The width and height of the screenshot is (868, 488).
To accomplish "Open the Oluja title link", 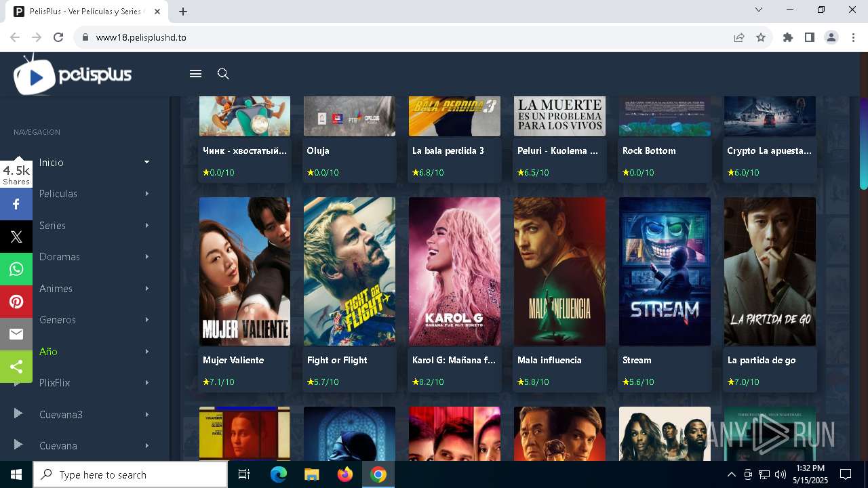I will [318, 150].
